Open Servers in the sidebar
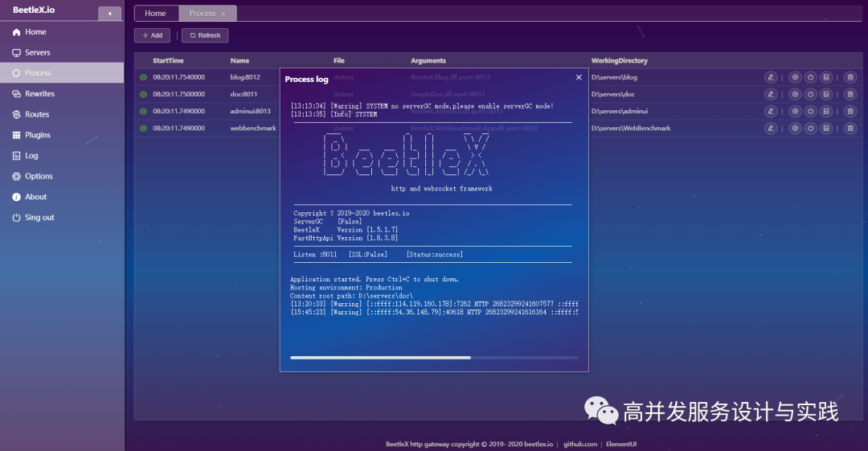The height and width of the screenshot is (451, 868). (x=62, y=52)
